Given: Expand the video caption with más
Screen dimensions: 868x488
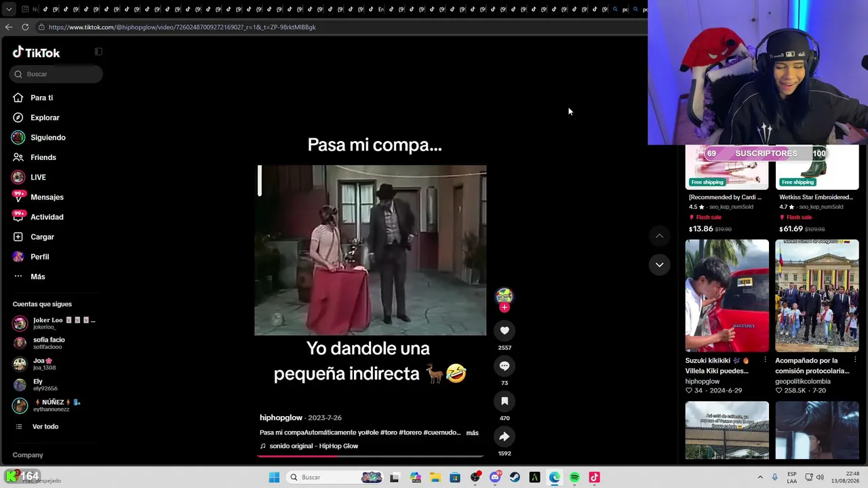Looking at the screenshot, I should [473, 432].
